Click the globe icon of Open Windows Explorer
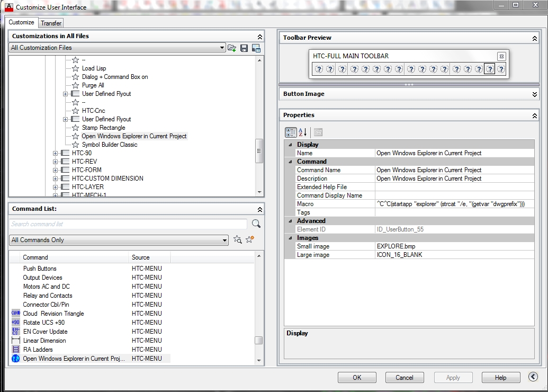The image size is (548, 392). point(16,359)
